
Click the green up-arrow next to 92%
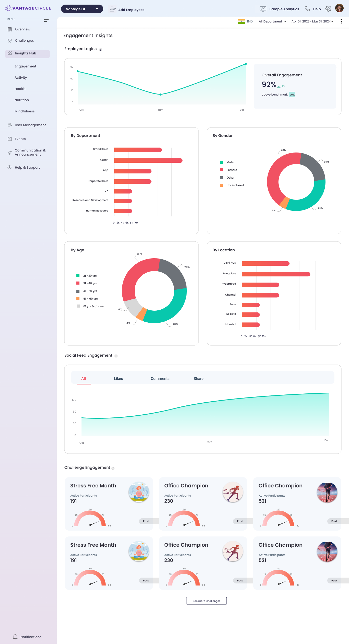tap(279, 87)
